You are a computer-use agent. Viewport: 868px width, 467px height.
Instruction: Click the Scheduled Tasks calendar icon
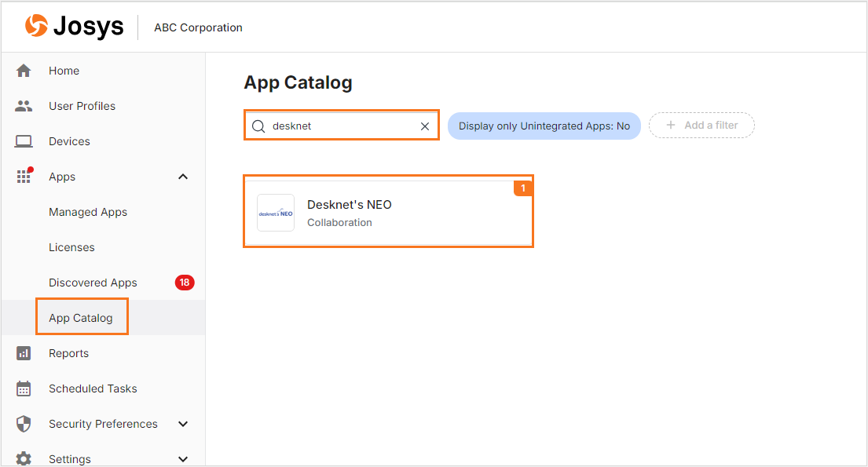pos(24,389)
